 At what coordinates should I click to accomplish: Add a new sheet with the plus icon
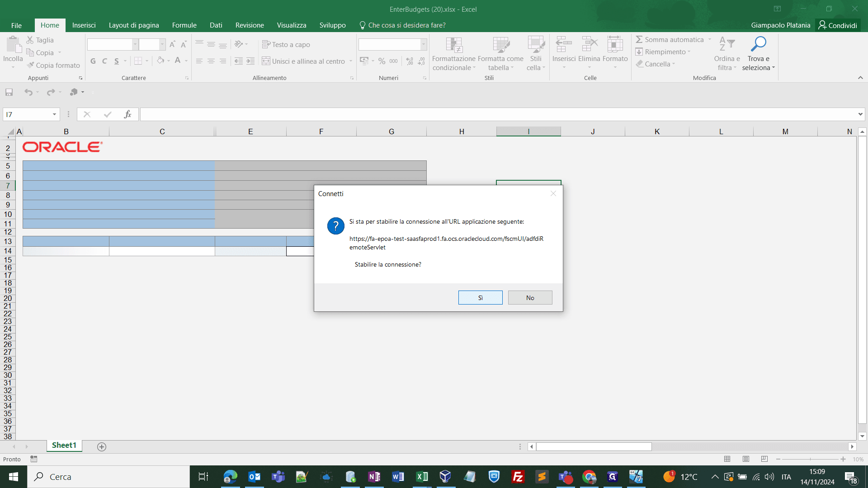pos(102,446)
